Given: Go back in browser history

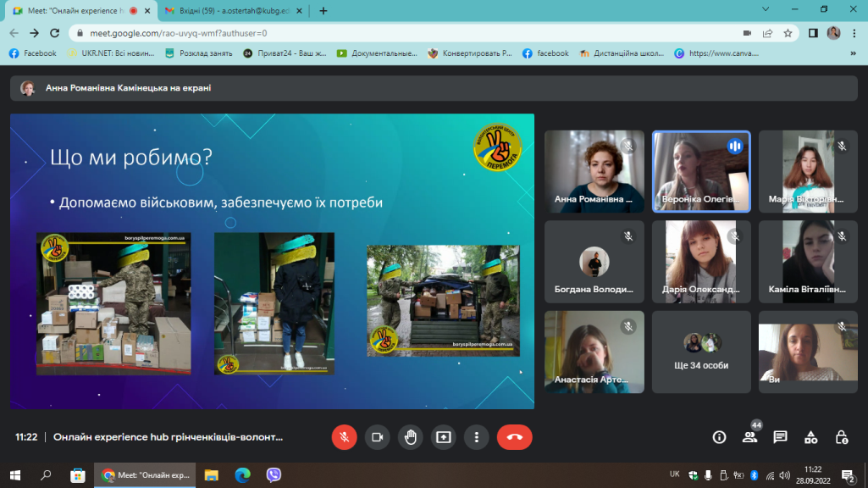Looking at the screenshot, I should pyautogui.click(x=14, y=33).
